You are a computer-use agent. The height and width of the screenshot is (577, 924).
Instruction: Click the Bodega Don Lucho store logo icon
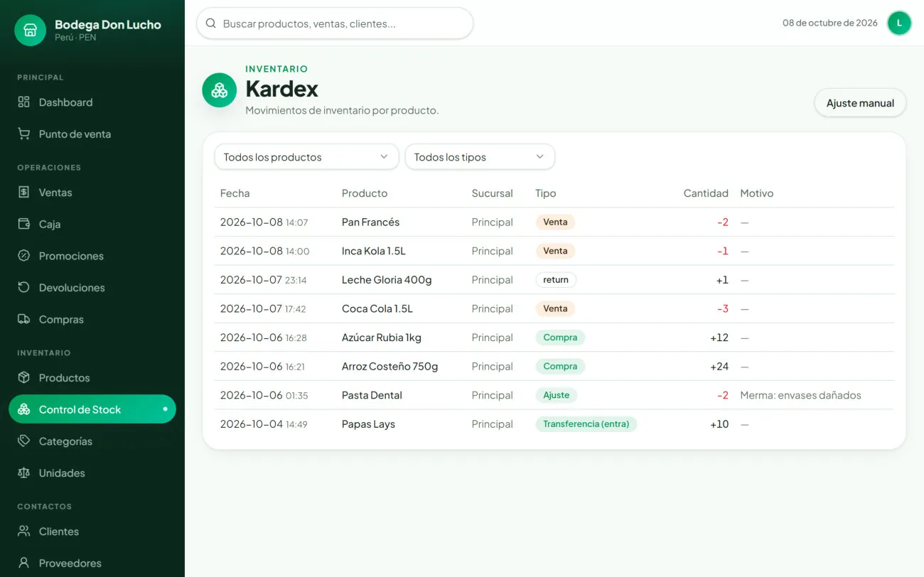(x=30, y=31)
